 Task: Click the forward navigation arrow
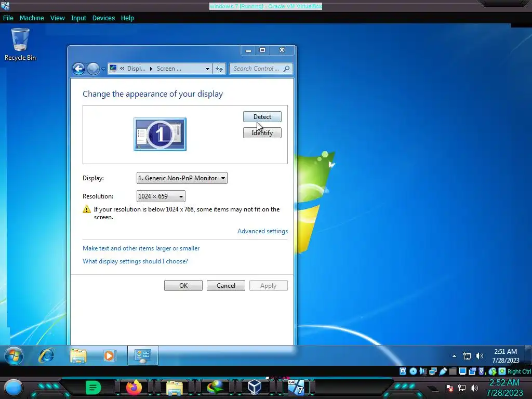pos(93,69)
